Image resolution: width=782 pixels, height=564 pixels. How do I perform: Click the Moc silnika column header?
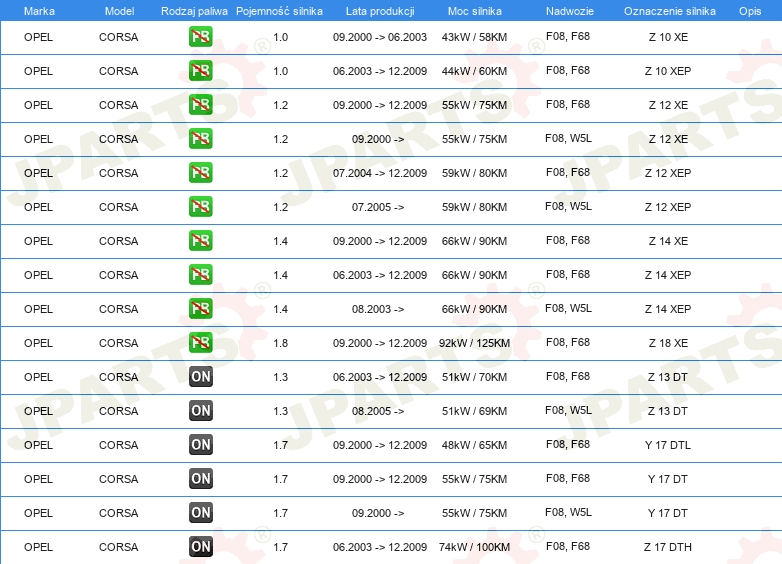pos(474,11)
